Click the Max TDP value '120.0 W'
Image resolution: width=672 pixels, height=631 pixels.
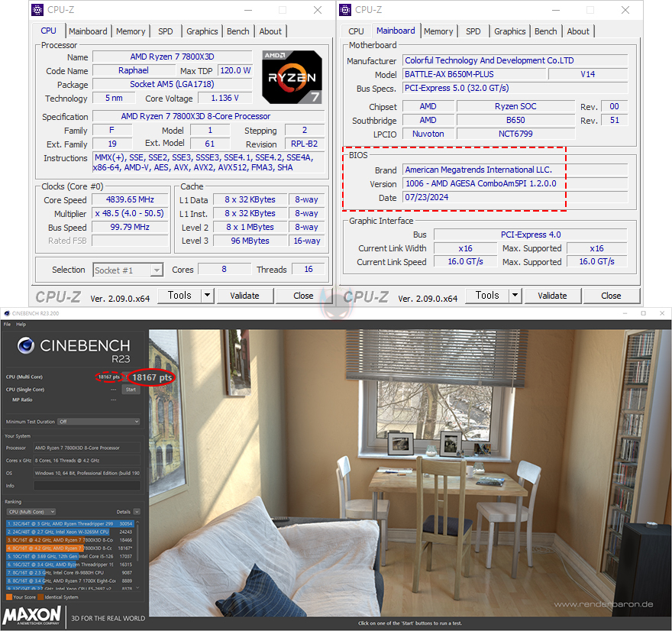(235, 70)
